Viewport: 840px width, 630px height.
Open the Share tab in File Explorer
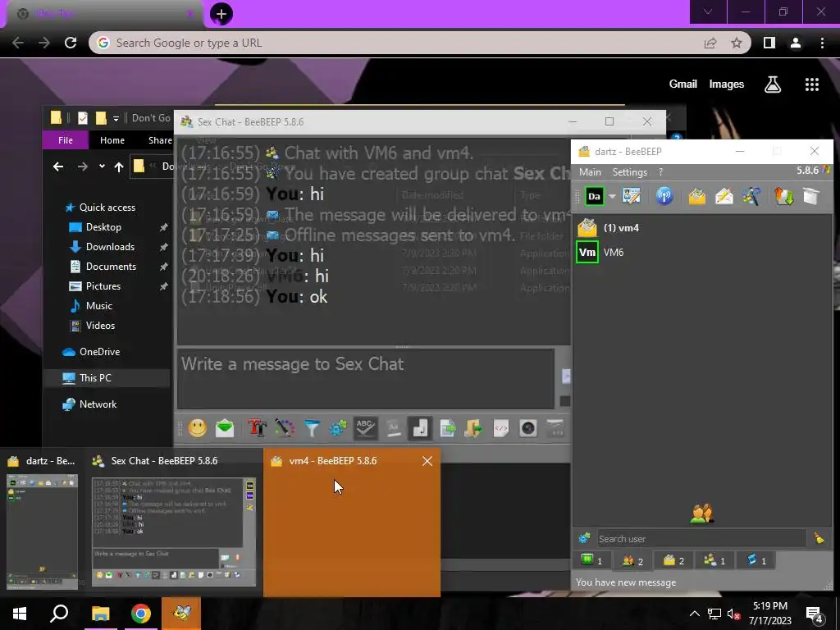[x=160, y=139]
